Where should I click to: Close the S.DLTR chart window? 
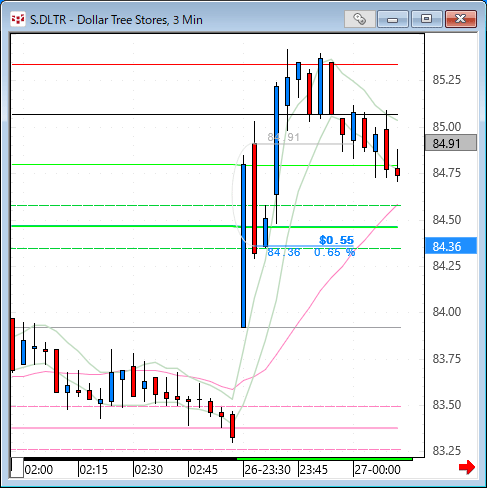461,19
